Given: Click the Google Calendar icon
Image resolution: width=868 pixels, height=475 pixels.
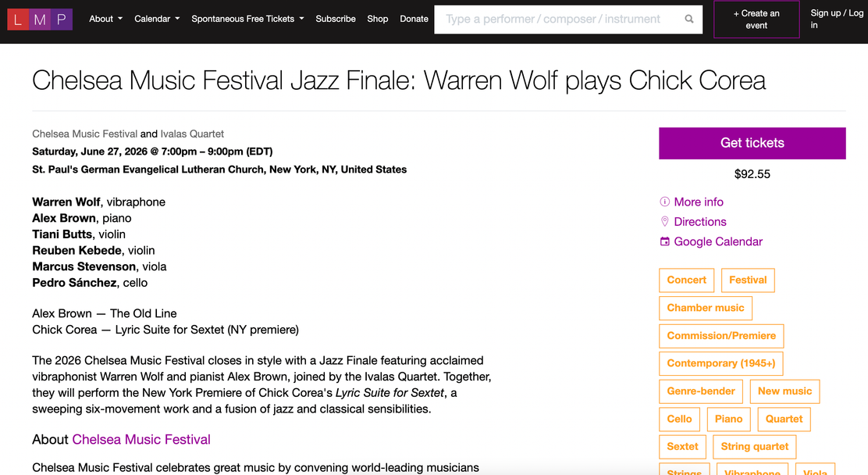Looking at the screenshot, I should 664,241.
